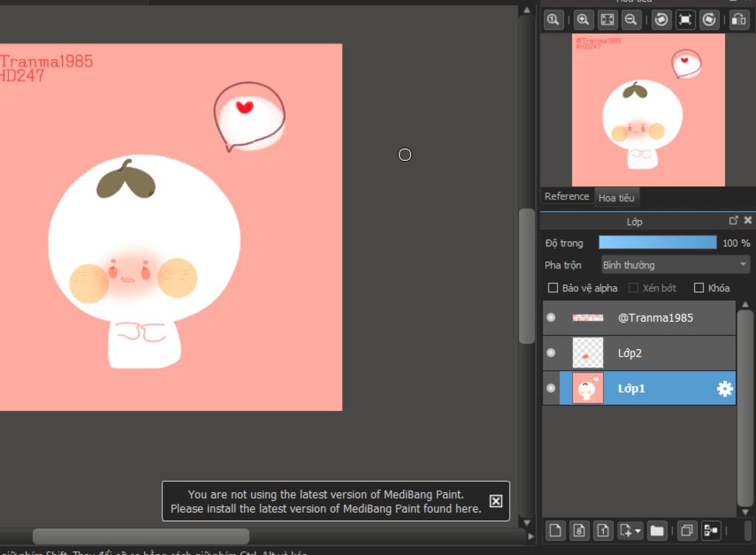The width and height of the screenshot is (756, 555).
Task: Duplicate the selected layer
Action: 687,531
